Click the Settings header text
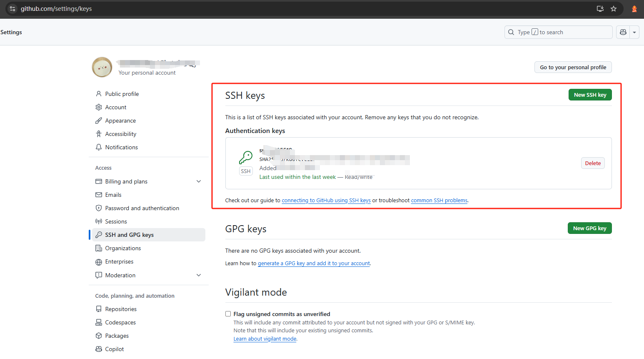 coord(11,32)
